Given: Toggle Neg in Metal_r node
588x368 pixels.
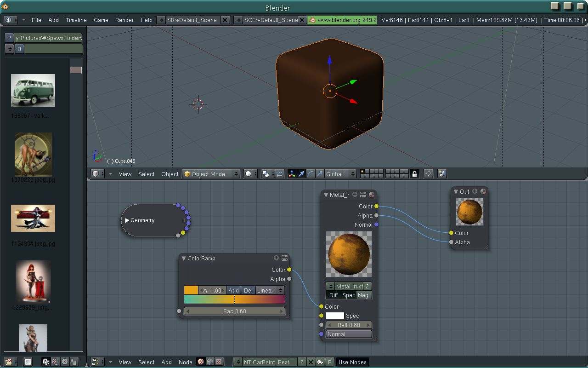Looking at the screenshot, I should [x=364, y=295].
